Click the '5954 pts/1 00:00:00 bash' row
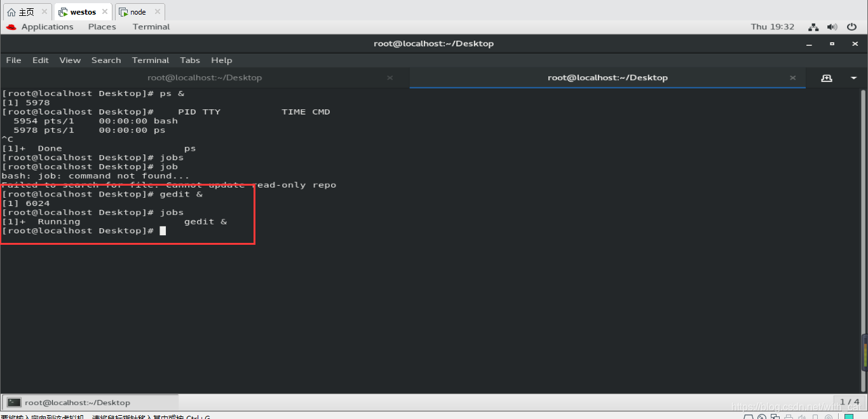The width and height of the screenshot is (868, 419). [95, 121]
